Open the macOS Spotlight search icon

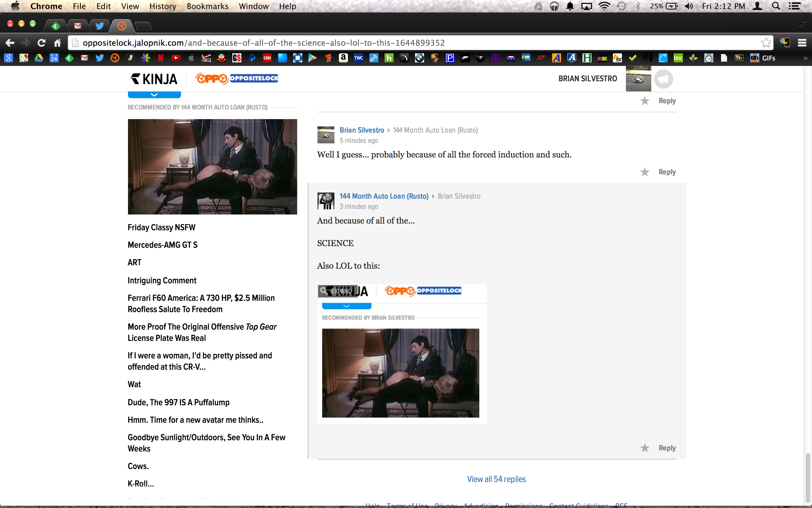tap(776, 6)
